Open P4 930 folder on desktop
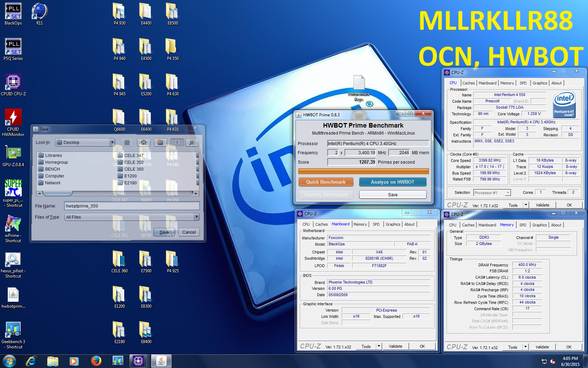588x368 pixels. click(x=119, y=14)
